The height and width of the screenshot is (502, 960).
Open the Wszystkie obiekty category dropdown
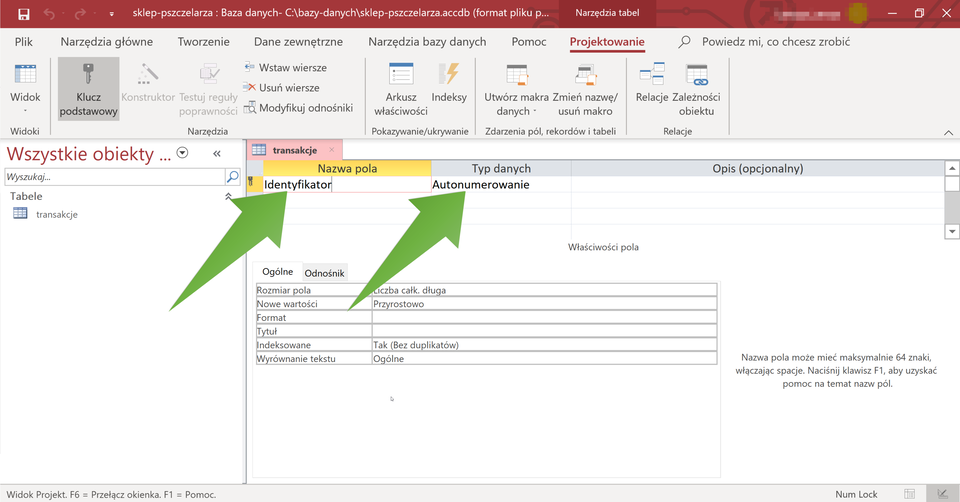pyautogui.click(x=182, y=153)
